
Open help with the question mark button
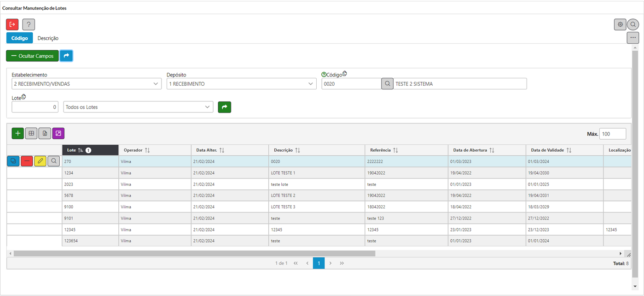click(x=29, y=24)
